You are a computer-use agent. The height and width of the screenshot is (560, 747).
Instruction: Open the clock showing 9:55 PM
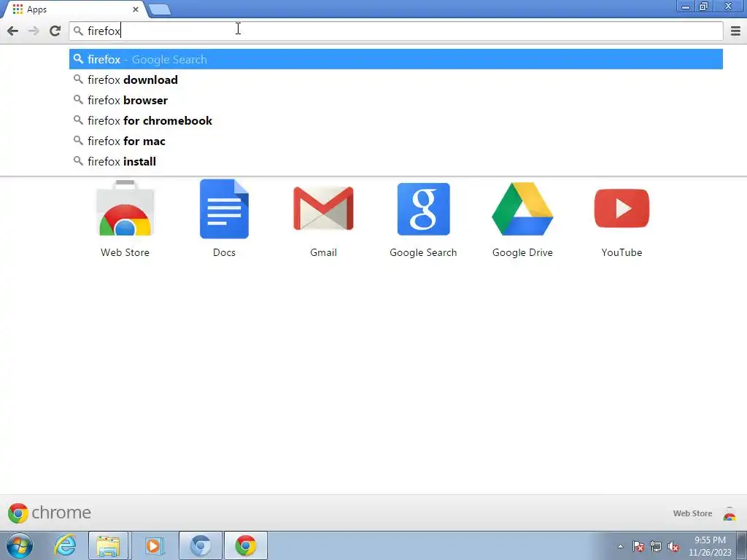click(x=709, y=546)
